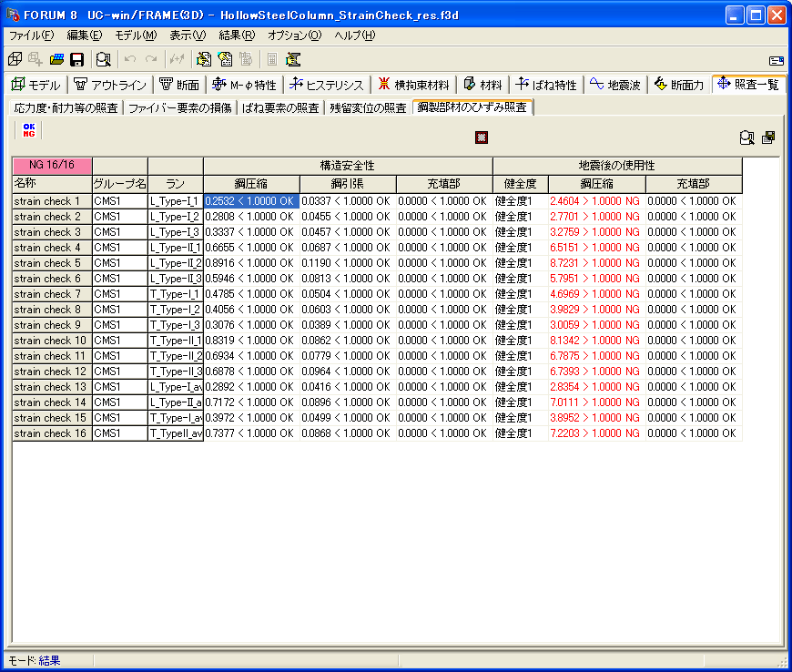792x672 pixels.
Task: Click the save floppy disk icon
Action: 77,59
